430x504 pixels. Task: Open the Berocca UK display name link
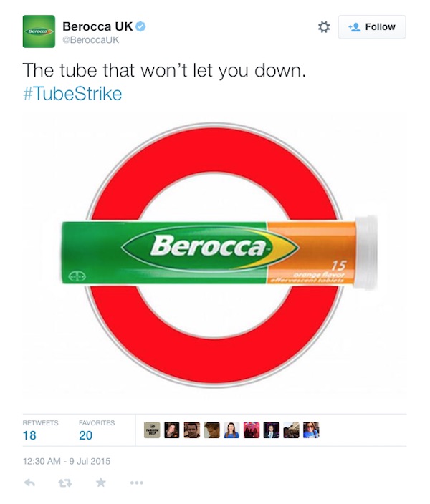point(97,26)
